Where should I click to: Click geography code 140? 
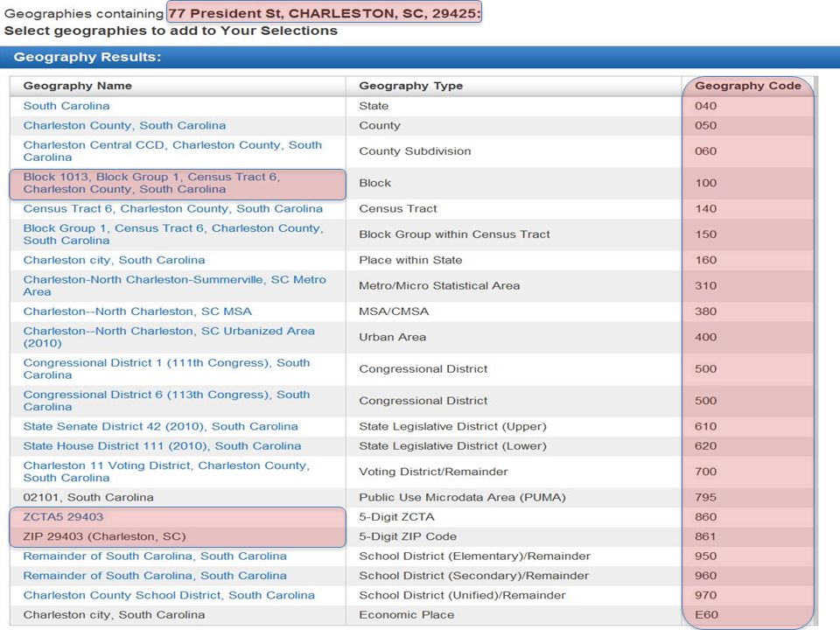705,209
